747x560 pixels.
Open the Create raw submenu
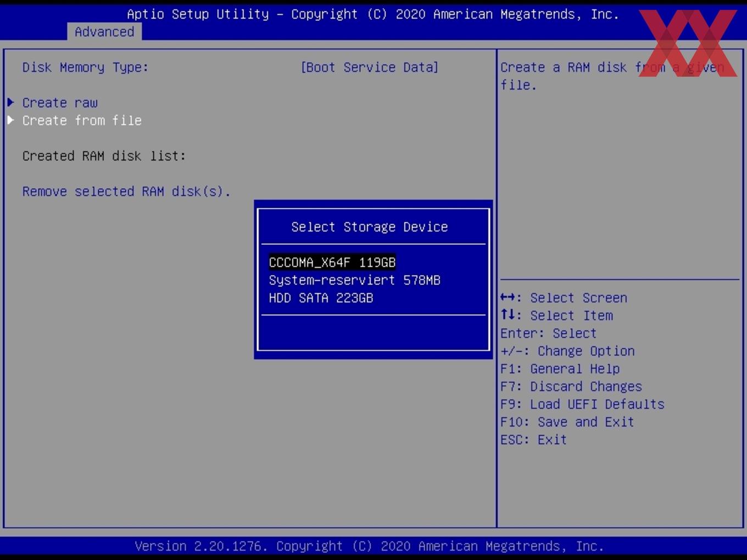(60, 103)
